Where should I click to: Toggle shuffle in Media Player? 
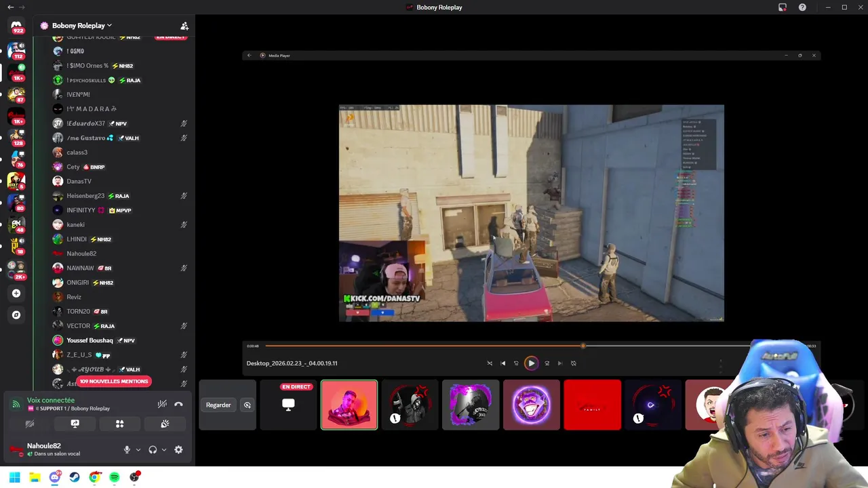[x=490, y=363]
